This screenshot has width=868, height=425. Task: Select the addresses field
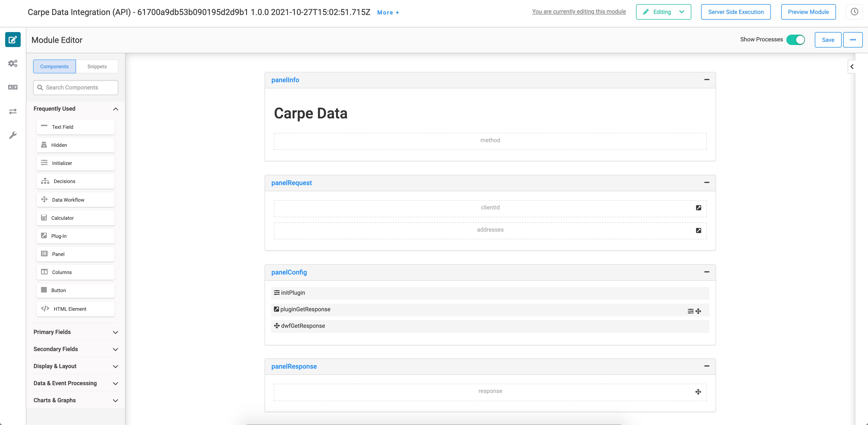pos(490,230)
